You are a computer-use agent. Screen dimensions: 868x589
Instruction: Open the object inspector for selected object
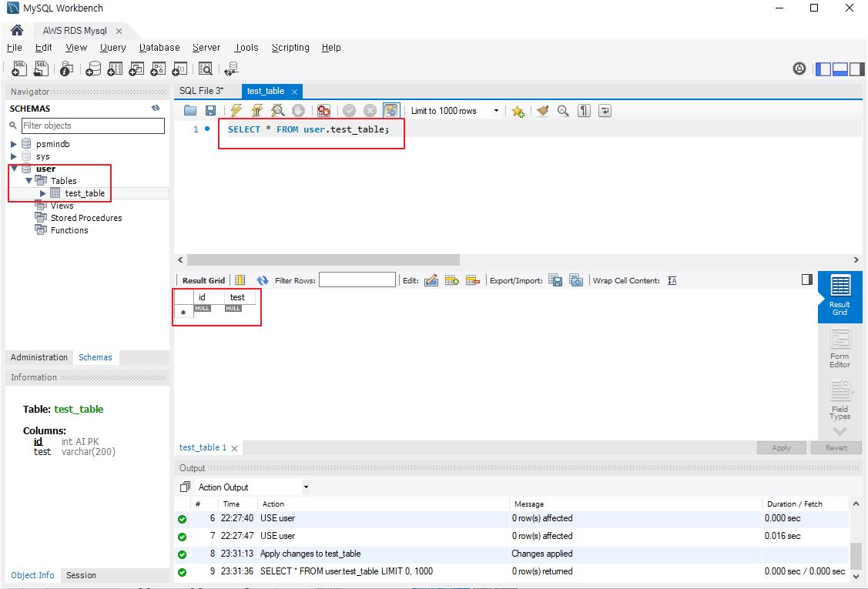[66, 69]
